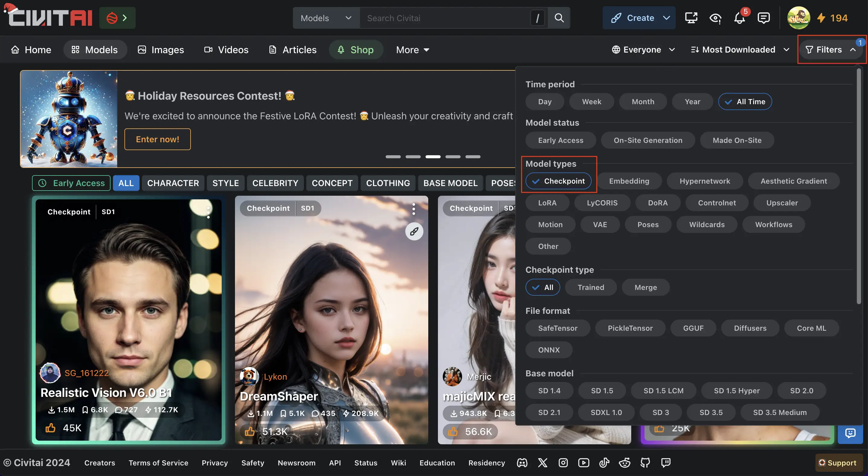Viewport: 868px width, 476px height.
Task: Click Lykon's creator avatar
Action: tap(249, 376)
